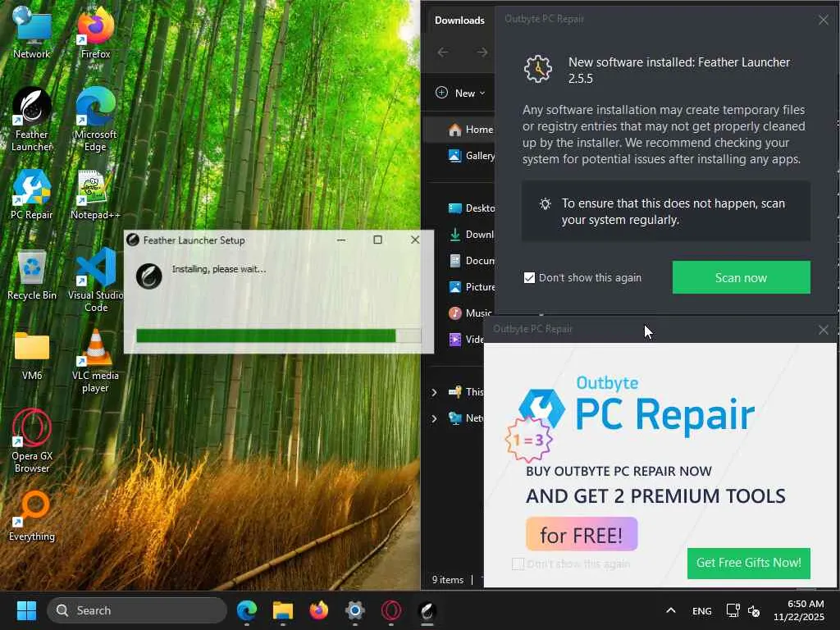Select the VLC media player shortcut
Screen dimensions: 840x630
tap(95, 360)
